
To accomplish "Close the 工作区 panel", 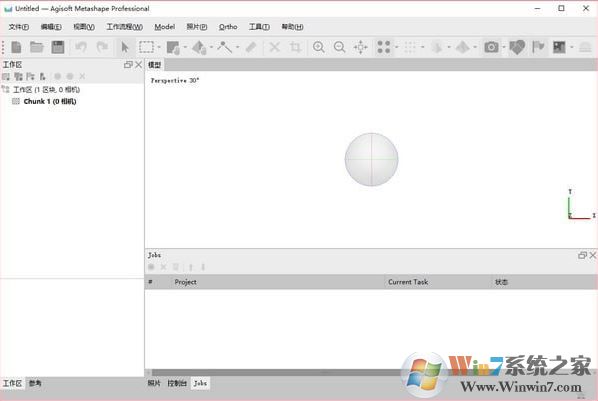I will (x=138, y=64).
